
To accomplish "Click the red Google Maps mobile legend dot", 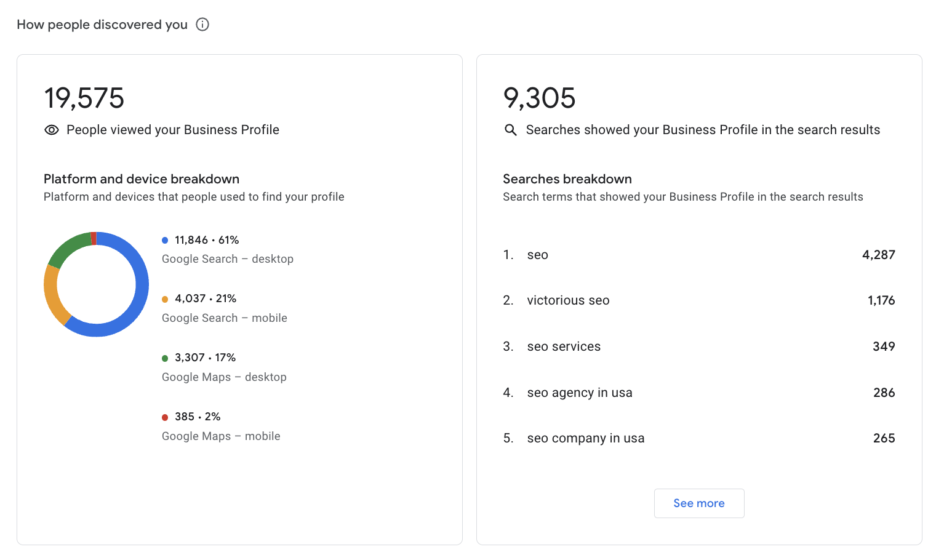I will [165, 418].
